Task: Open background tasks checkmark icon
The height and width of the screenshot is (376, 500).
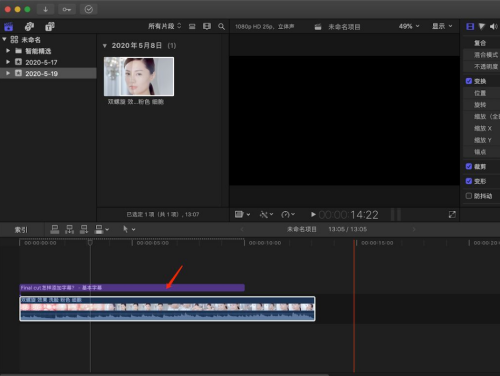Action: point(89,9)
